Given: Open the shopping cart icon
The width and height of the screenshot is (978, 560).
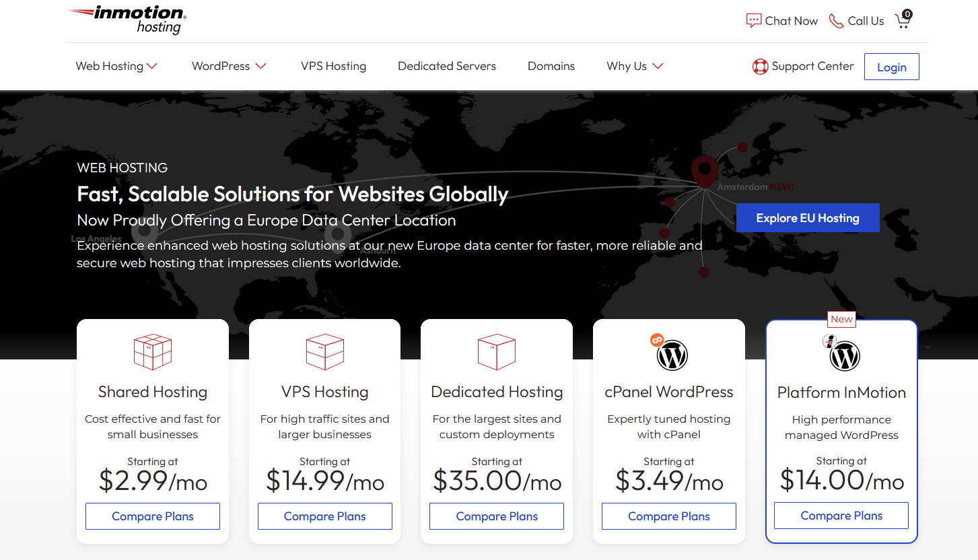Looking at the screenshot, I should (902, 21).
